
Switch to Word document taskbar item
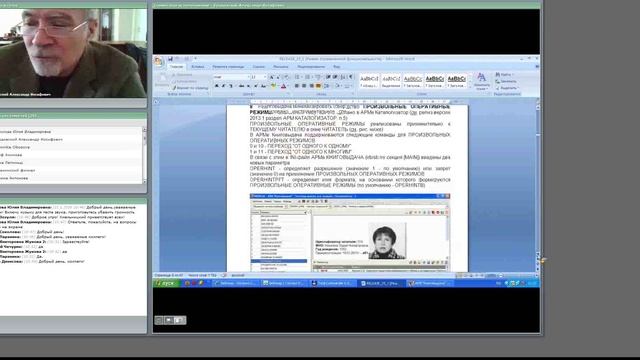382,283
